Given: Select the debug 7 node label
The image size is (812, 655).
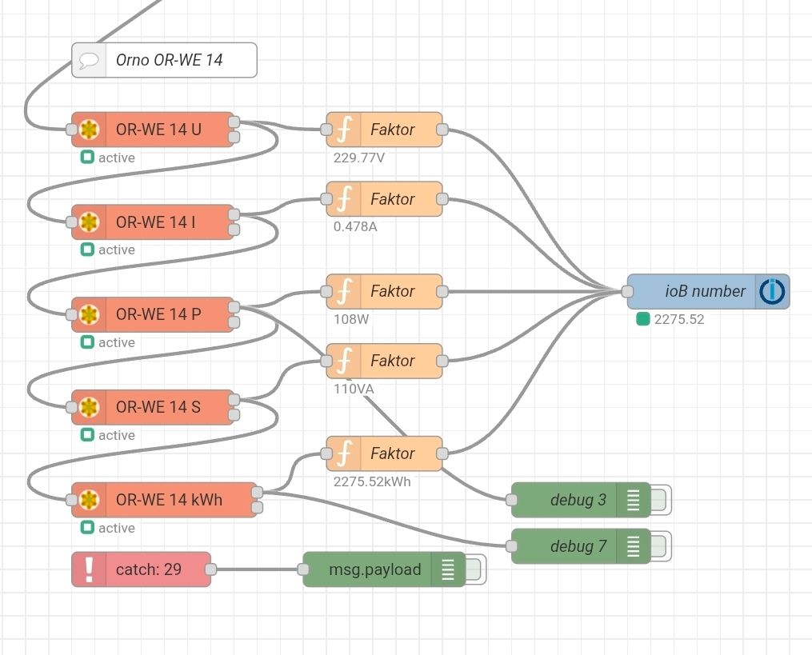Looking at the screenshot, I should click(x=578, y=547).
